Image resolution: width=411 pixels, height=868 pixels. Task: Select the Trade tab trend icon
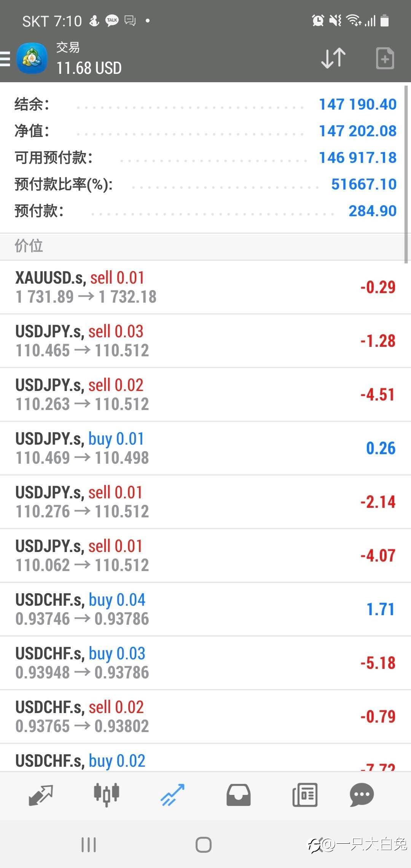pos(172,795)
